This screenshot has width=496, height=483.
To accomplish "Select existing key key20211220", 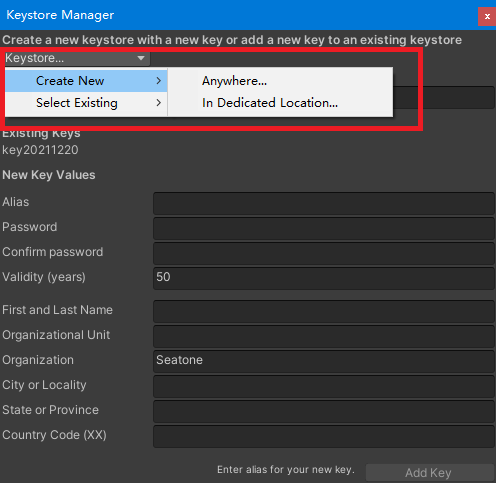I will coord(40,150).
